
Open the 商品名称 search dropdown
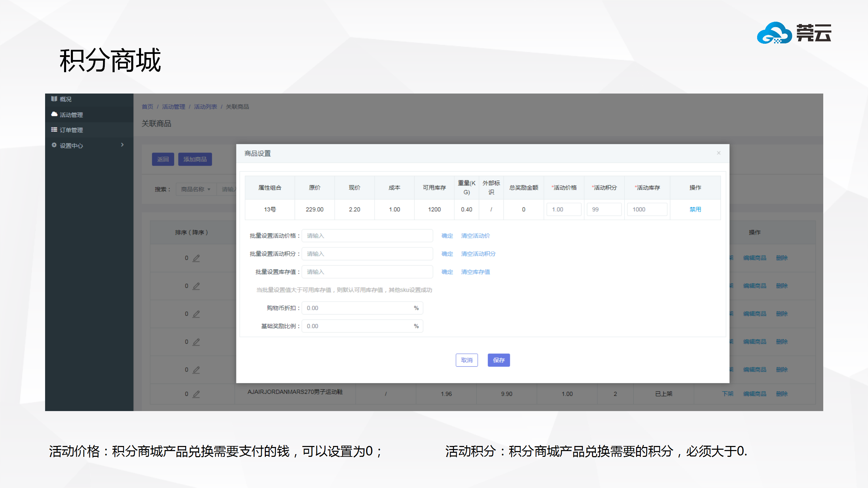tap(196, 189)
